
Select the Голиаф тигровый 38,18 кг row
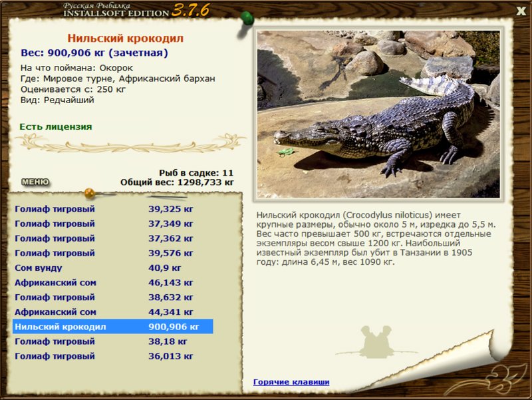point(113,341)
